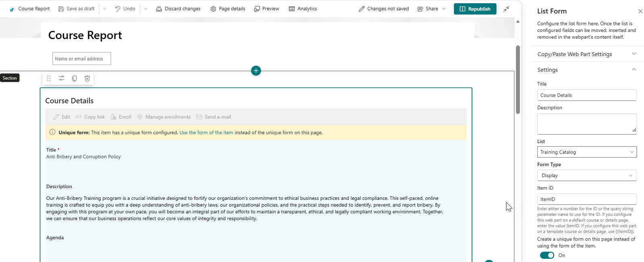The height and width of the screenshot is (262, 644).
Task: Open the Undo options dropdown arrow
Action: [145, 9]
